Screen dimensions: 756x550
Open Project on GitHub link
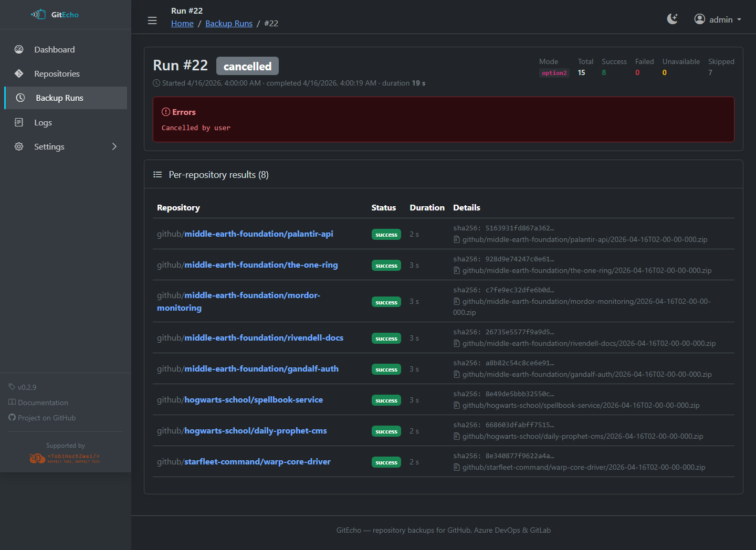pos(46,418)
